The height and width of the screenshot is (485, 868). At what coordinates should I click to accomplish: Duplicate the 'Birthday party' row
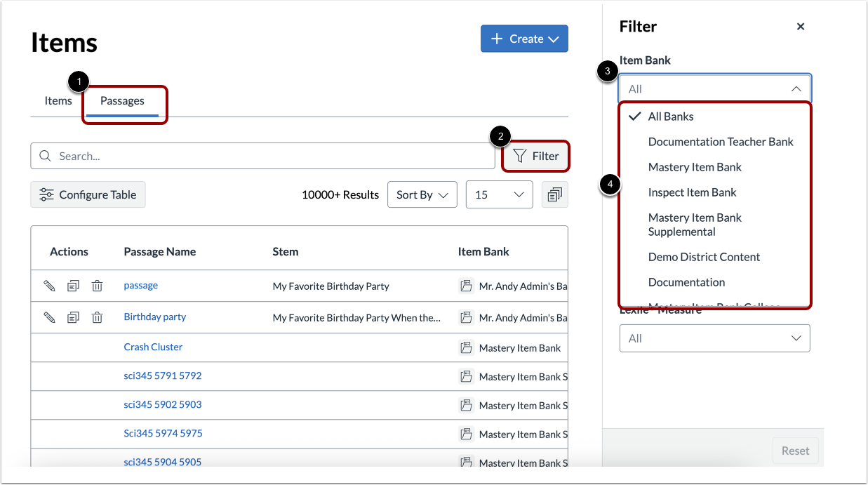pos(73,317)
